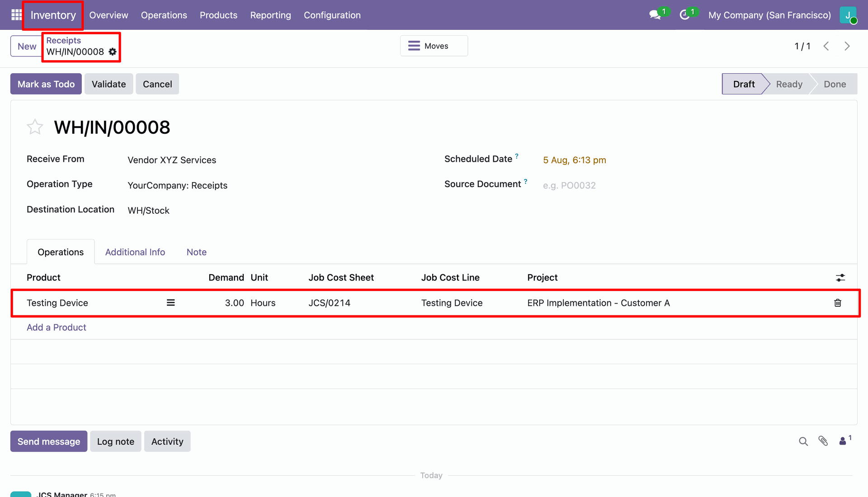Open column options adjustment icon
This screenshot has width=868, height=497.
pos(840,278)
